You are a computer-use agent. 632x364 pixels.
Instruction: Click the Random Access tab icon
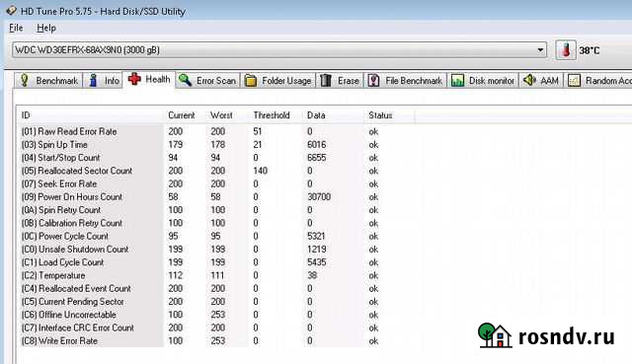pos(574,81)
